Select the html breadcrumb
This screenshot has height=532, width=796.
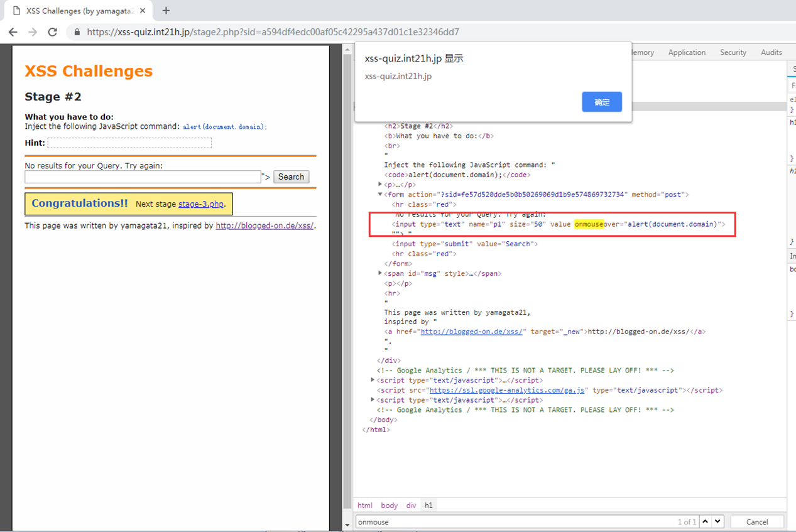point(365,506)
